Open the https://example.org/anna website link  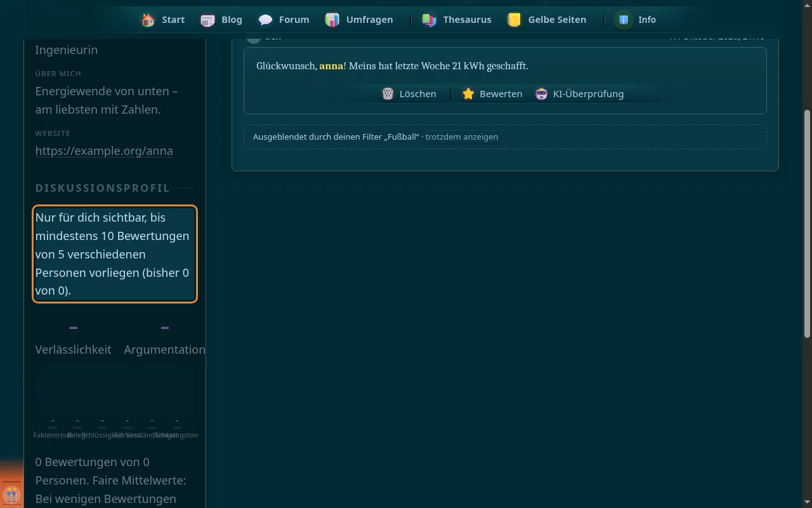pos(104,151)
